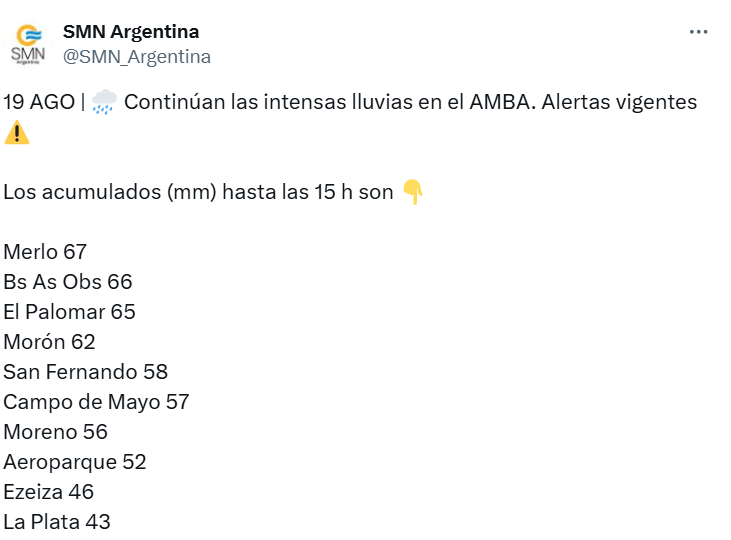Select the "Bs As Obs 66" line
The height and width of the screenshot is (540, 731).
click(68, 282)
